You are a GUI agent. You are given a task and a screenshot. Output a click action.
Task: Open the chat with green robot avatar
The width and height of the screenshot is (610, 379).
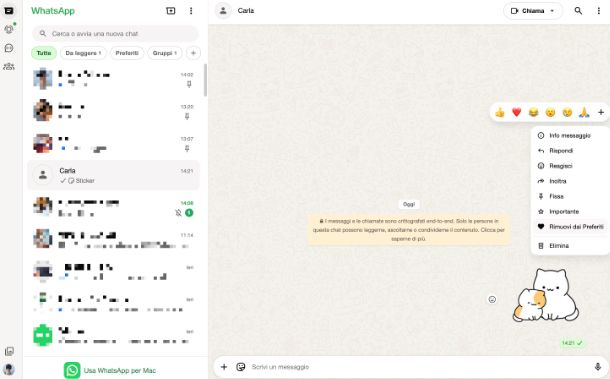(x=113, y=336)
